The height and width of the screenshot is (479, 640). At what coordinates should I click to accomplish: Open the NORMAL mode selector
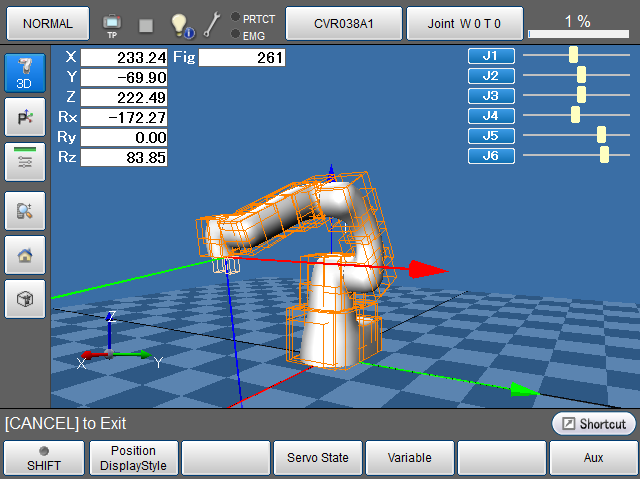[47, 22]
